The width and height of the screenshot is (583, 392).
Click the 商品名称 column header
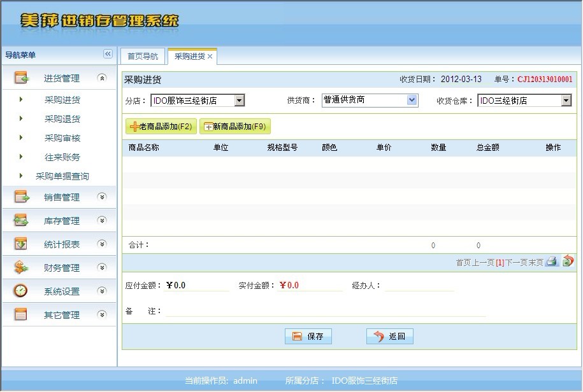pyautogui.click(x=143, y=148)
